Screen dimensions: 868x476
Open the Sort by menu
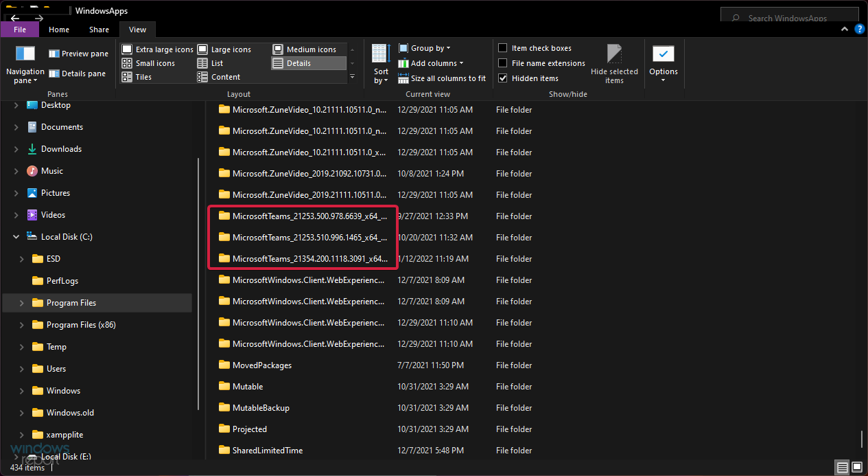click(381, 65)
